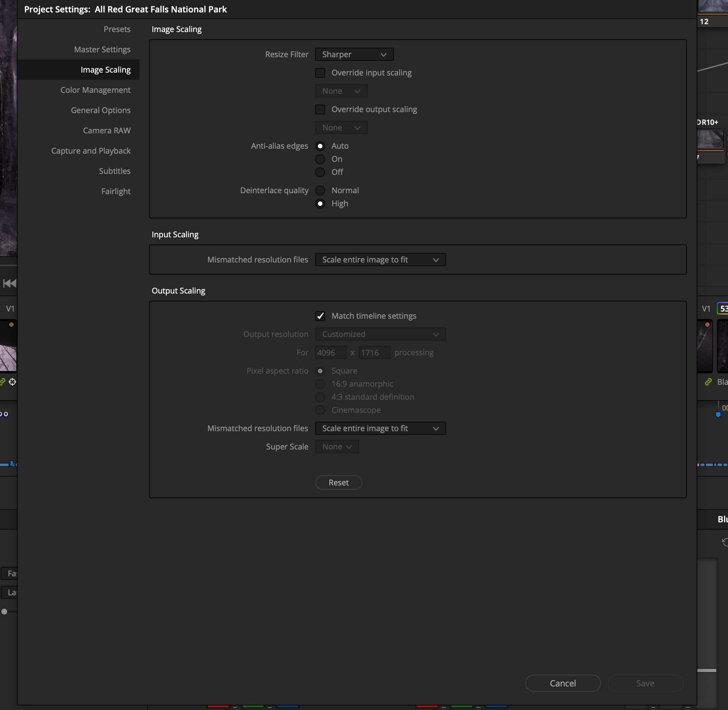Open Color Management settings

pos(95,90)
